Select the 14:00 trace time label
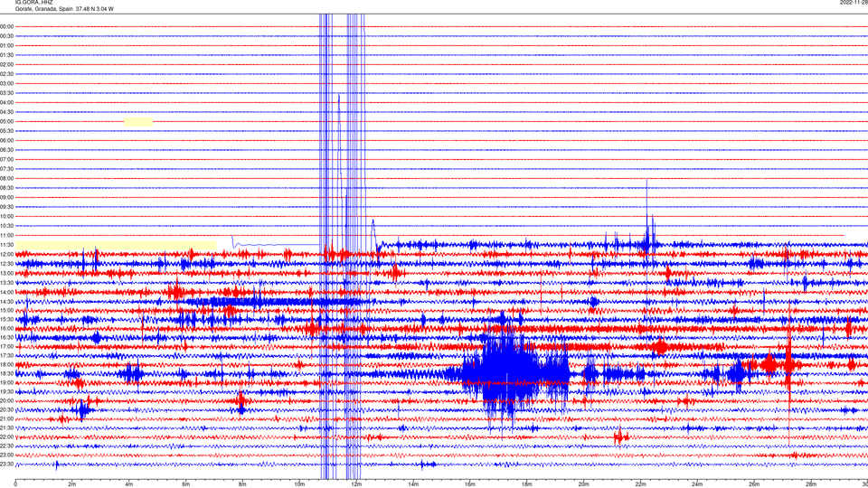868x488 pixels. click(6, 292)
